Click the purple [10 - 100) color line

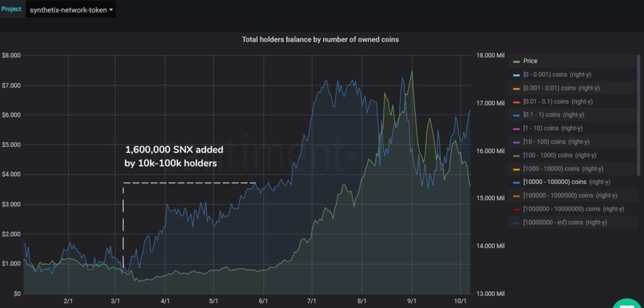point(517,142)
